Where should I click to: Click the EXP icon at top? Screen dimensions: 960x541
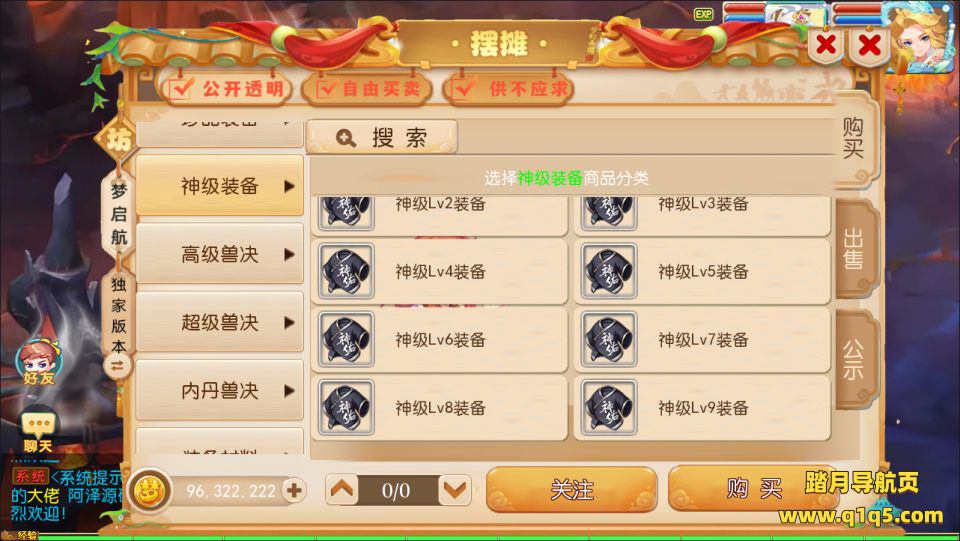tap(703, 14)
